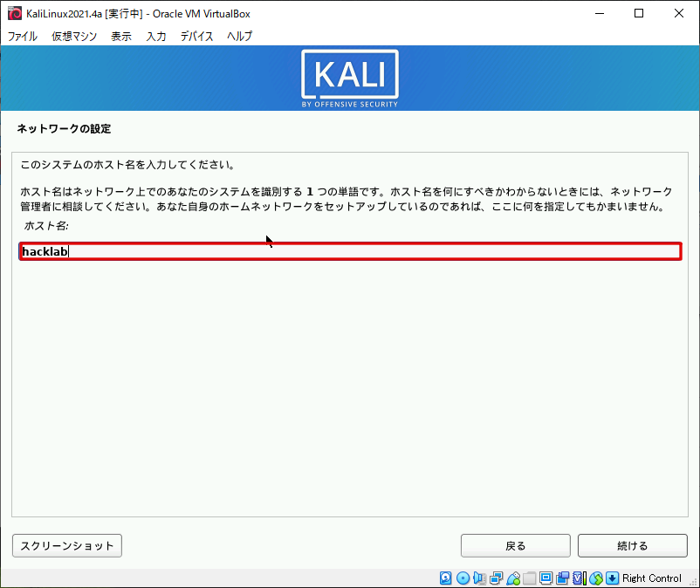Screen dimensions: 700x588
Task: Click the VirtualBox window title icon
Action: tap(14, 13)
